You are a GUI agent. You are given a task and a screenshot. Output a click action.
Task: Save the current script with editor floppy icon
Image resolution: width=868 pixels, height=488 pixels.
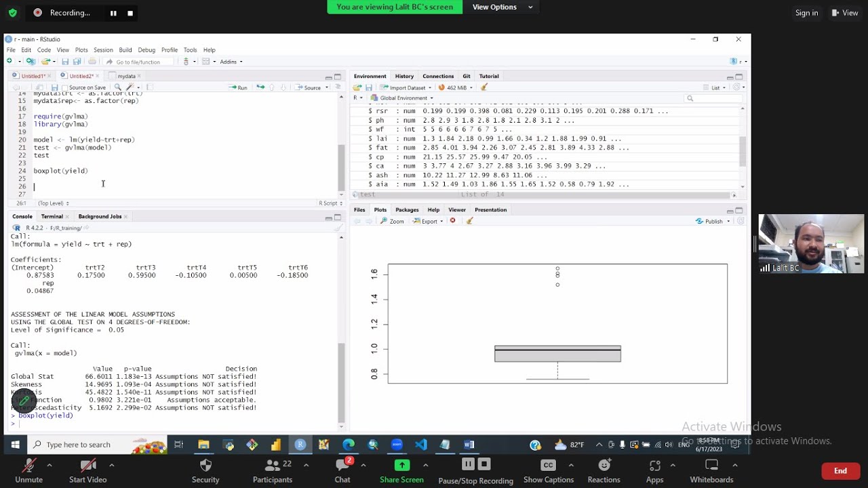tap(54, 87)
